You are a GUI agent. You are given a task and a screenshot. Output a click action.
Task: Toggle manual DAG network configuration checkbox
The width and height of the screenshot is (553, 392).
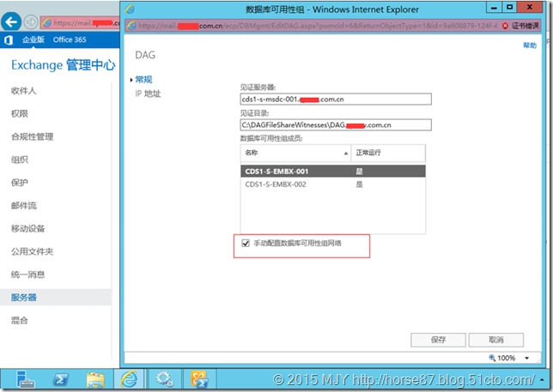(x=248, y=244)
